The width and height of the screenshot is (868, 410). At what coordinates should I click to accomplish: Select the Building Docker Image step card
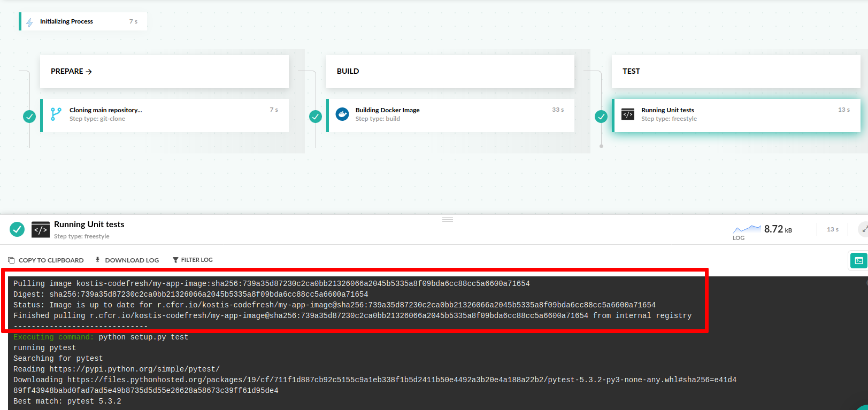pos(450,115)
